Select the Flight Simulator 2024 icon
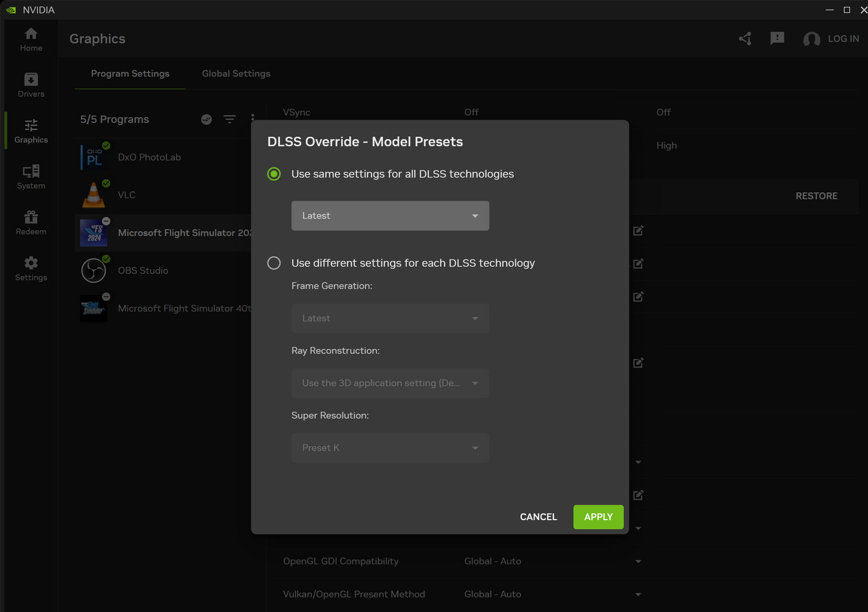 point(94,233)
